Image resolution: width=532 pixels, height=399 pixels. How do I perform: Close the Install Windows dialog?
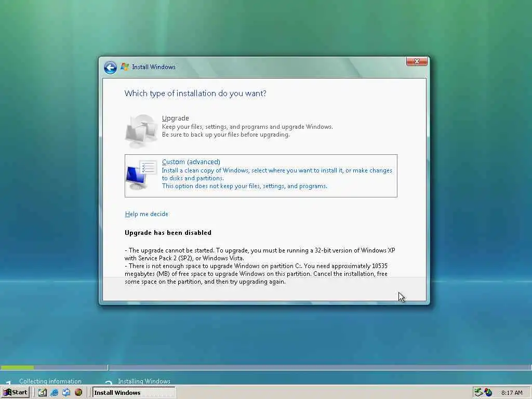[417, 61]
